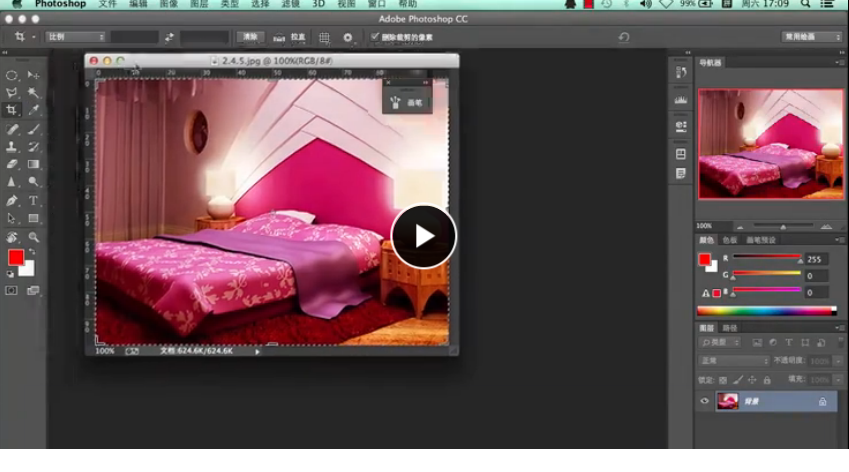The width and height of the screenshot is (849, 472).
Task: Select the History Brush tool
Action: pos(34,147)
